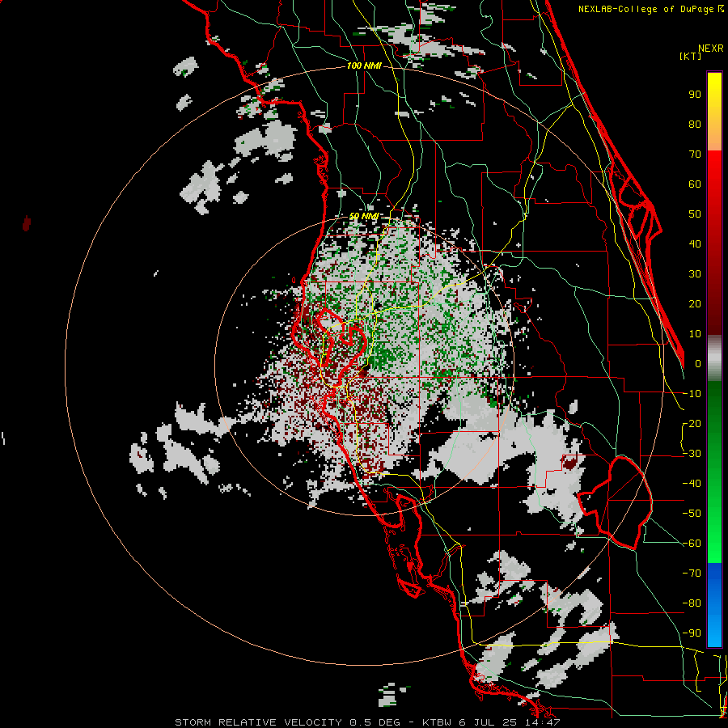The width and height of the screenshot is (728, 728).
Task: Click the KTBW station identifier
Action: (437, 722)
